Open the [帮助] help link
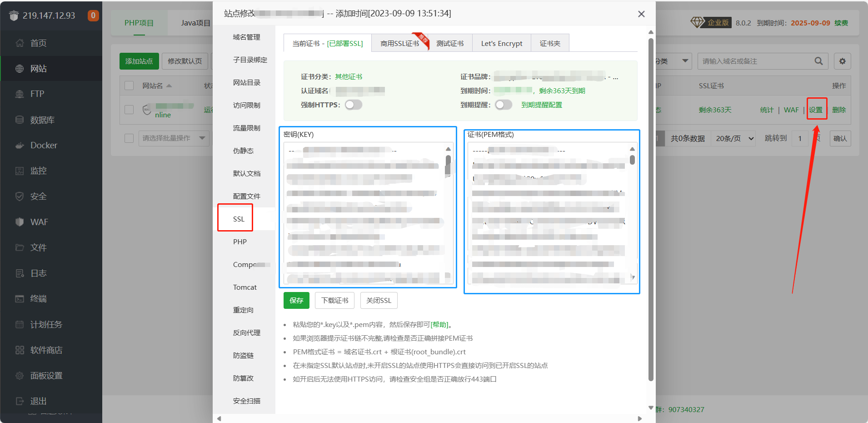 pos(439,324)
